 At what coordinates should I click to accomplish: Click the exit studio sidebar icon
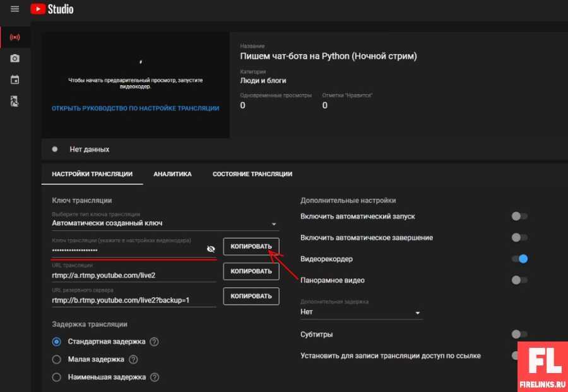point(15,102)
